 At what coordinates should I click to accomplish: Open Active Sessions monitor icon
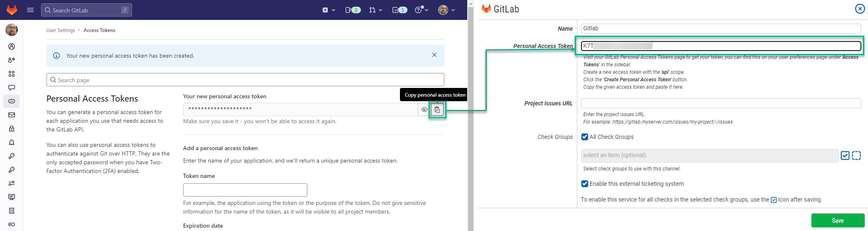(12, 197)
